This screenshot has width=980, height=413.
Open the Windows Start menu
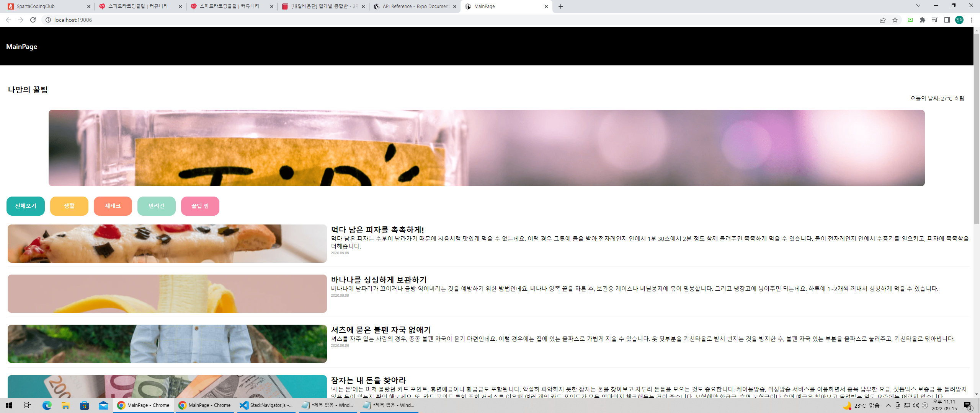click(x=9, y=405)
